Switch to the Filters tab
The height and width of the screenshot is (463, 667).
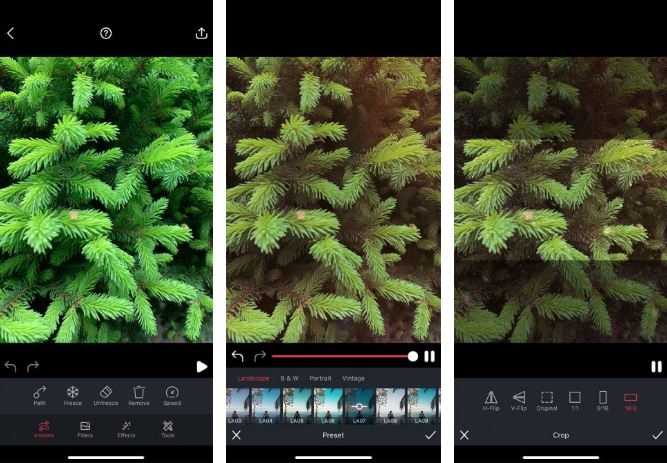click(x=85, y=429)
